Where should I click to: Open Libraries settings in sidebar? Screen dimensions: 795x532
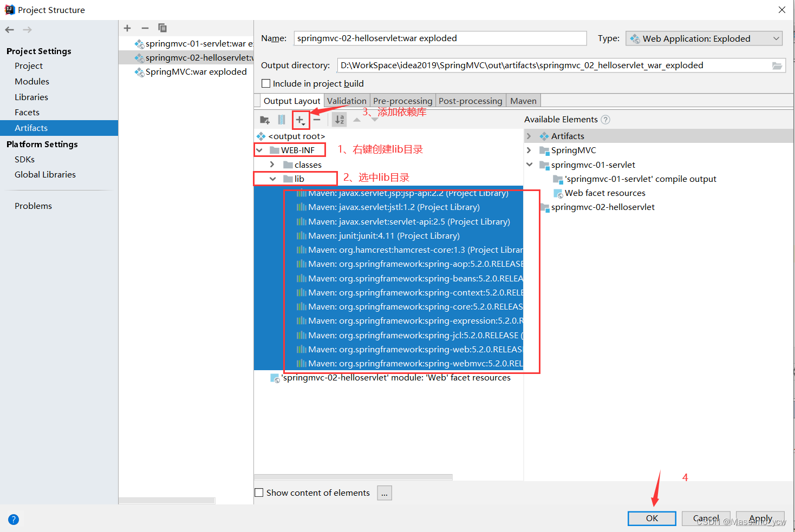pyautogui.click(x=31, y=97)
